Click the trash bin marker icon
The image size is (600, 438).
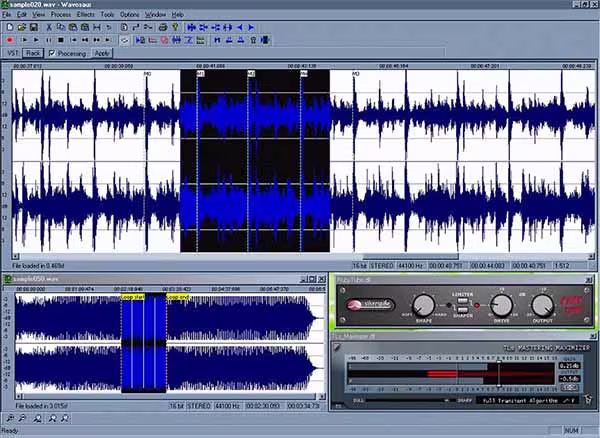(253, 40)
